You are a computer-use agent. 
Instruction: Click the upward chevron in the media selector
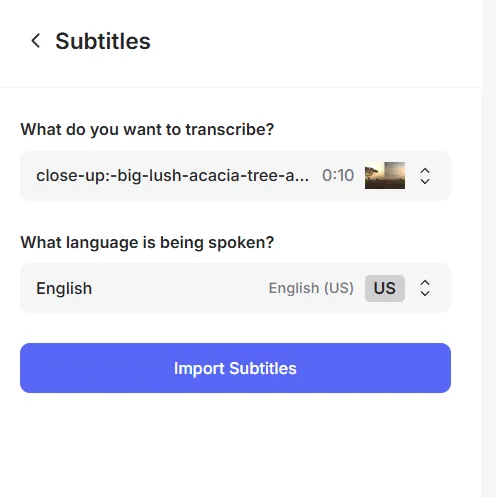425,170
